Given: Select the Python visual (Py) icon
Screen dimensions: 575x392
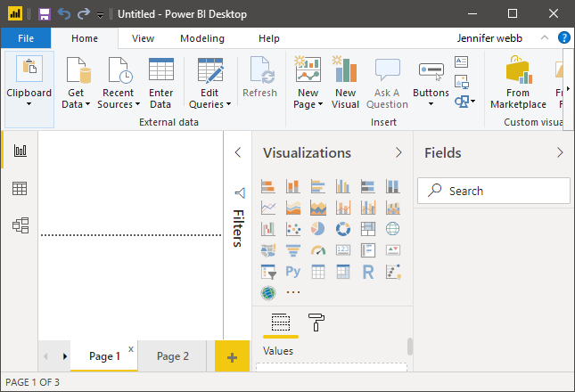Looking at the screenshot, I should click(293, 272).
